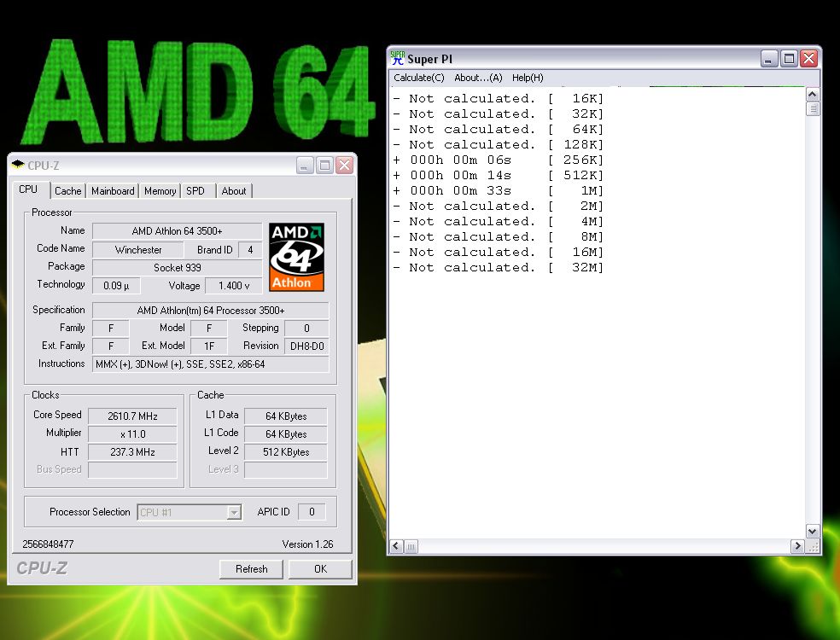Click the Super PI 256K result row '06s'
The width and height of the screenshot is (840, 640).
coord(499,160)
